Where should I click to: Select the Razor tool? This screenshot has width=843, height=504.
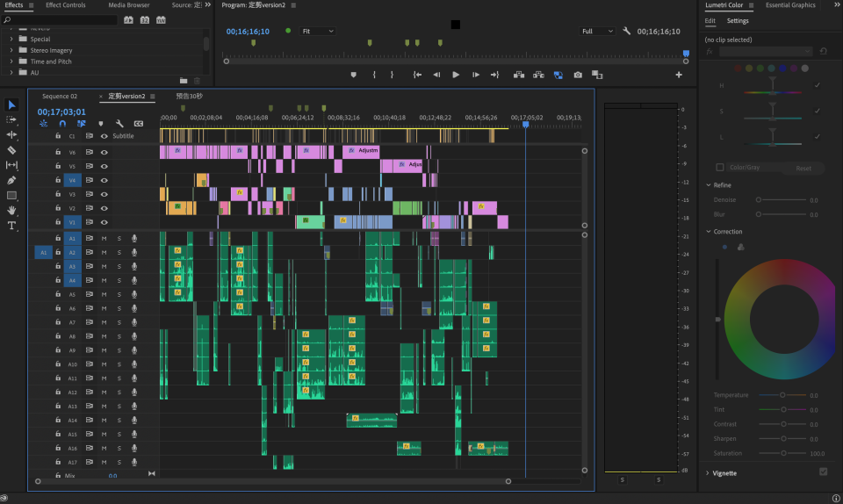coord(11,150)
